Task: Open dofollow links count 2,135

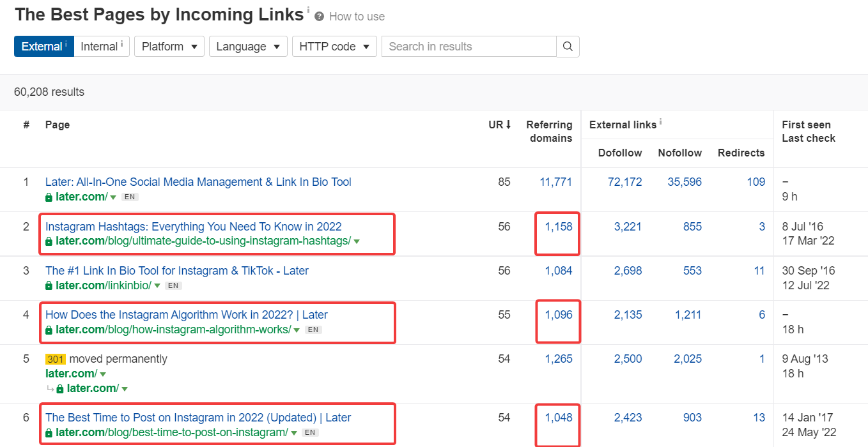Action: (x=628, y=315)
